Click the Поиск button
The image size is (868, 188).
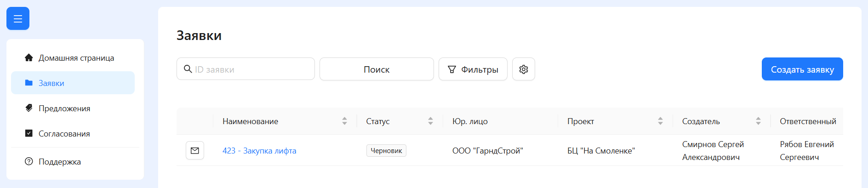377,69
